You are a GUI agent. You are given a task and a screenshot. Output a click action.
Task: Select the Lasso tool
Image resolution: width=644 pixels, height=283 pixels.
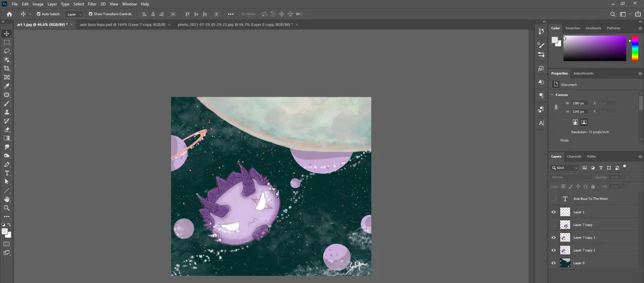7,51
